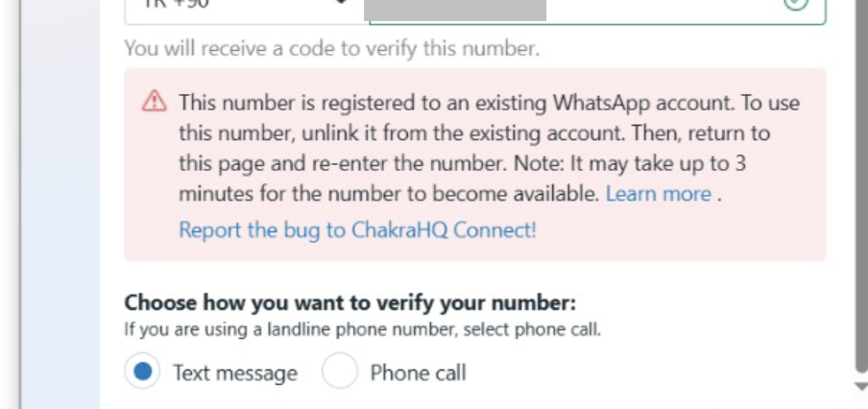The image size is (868, 409).
Task: Open the "Learn more" link
Action: pos(658,193)
